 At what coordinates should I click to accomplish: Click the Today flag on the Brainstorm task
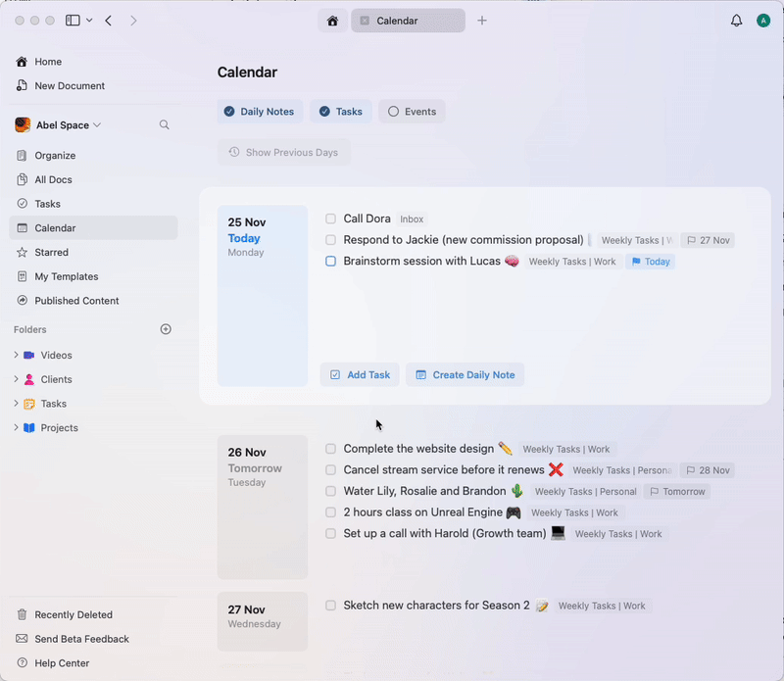click(650, 262)
